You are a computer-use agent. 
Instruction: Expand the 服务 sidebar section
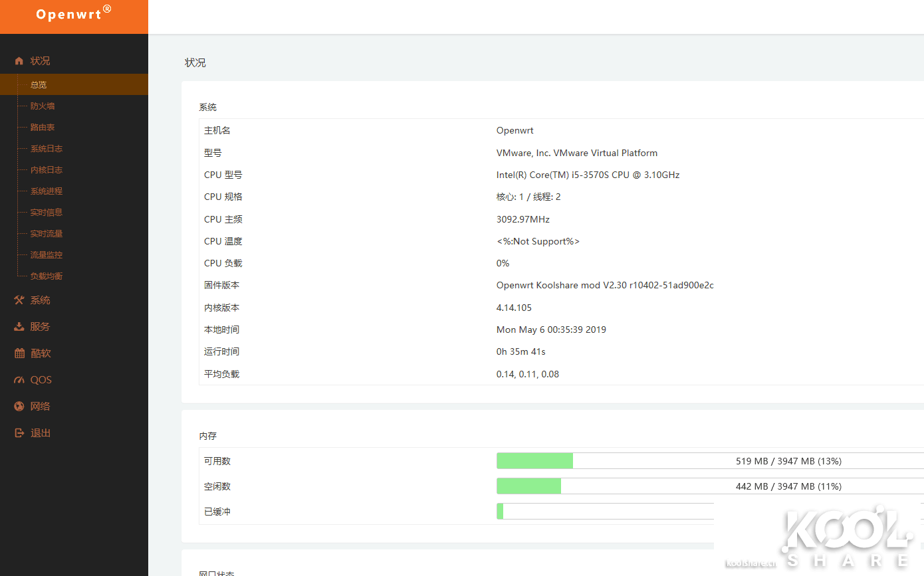pyautogui.click(x=41, y=327)
